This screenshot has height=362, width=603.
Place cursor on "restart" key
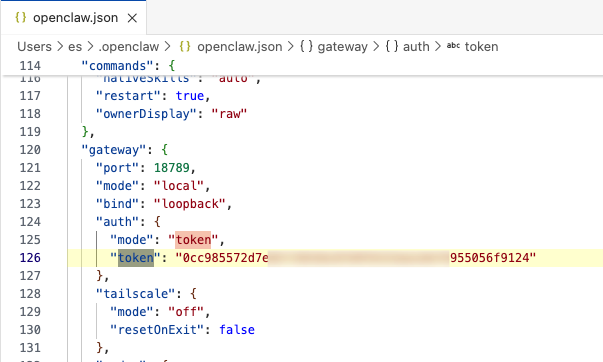pyautogui.click(x=128, y=95)
